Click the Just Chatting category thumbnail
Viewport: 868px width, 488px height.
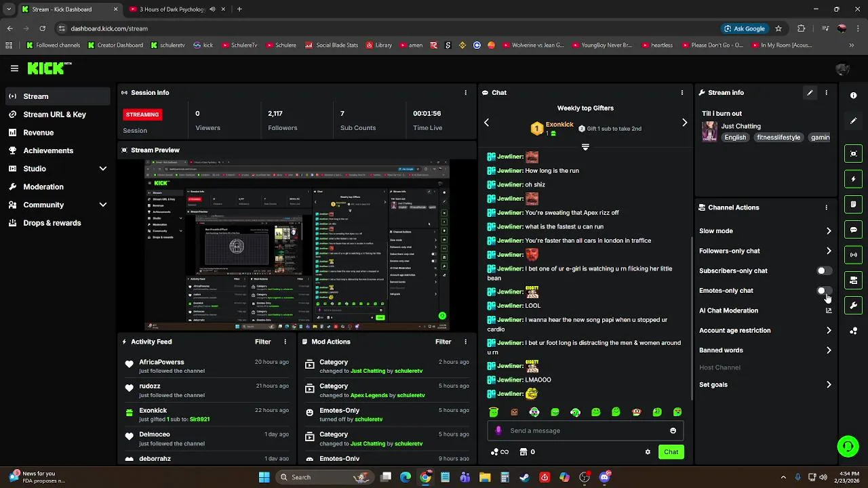pyautogui.click(x=709, y=131)
